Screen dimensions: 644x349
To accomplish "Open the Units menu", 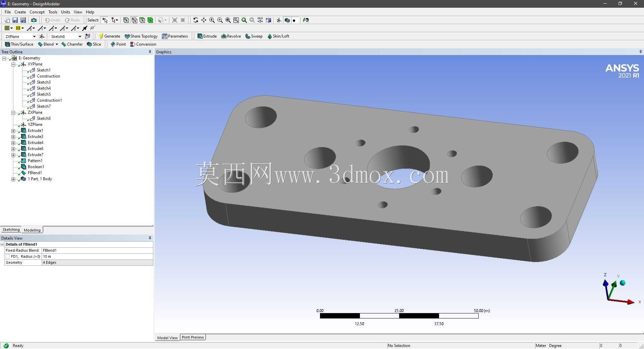I will point(65,12).
